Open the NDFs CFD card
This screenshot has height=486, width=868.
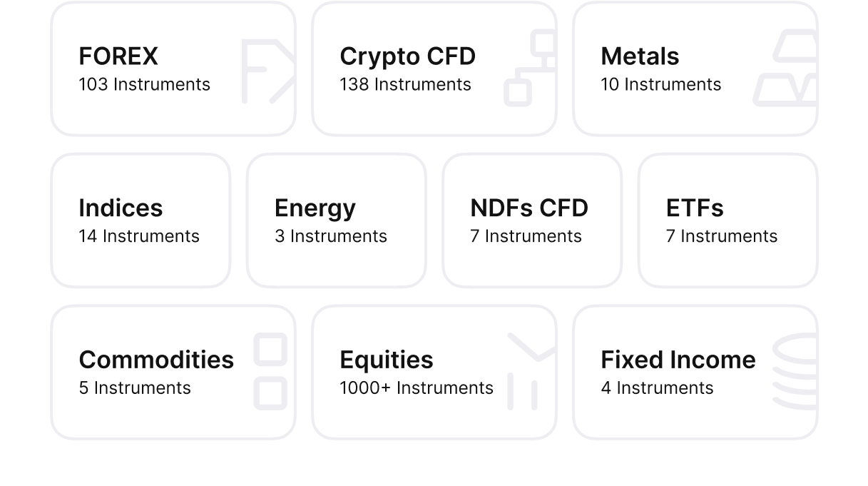coord(531,220)
